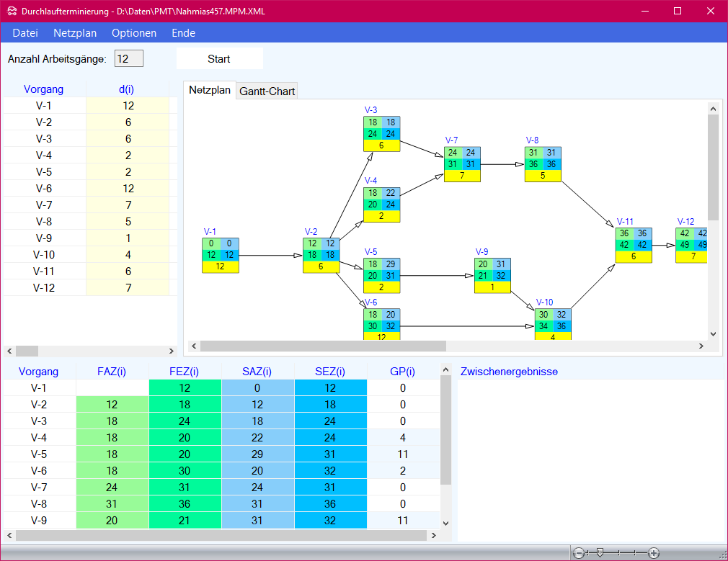The width and height of the screenshot is (728, 561).
Task: Click the Anzahl Arbeitsgänge input field
Action: pos(129,58)
